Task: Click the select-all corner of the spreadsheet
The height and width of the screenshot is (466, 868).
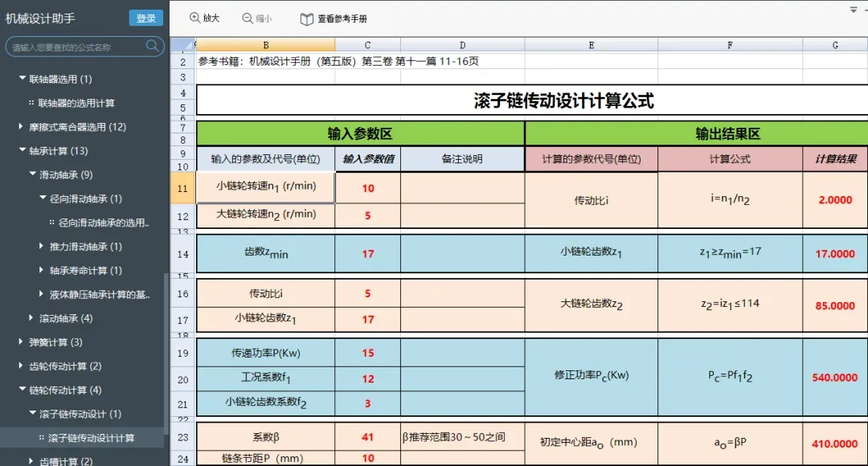Action: (x=182, y=45)
